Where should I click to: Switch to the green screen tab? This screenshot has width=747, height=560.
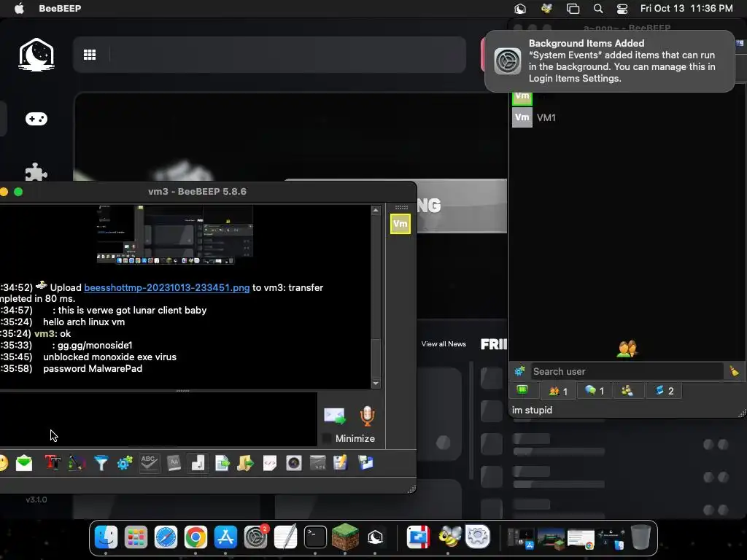point(522,391)
